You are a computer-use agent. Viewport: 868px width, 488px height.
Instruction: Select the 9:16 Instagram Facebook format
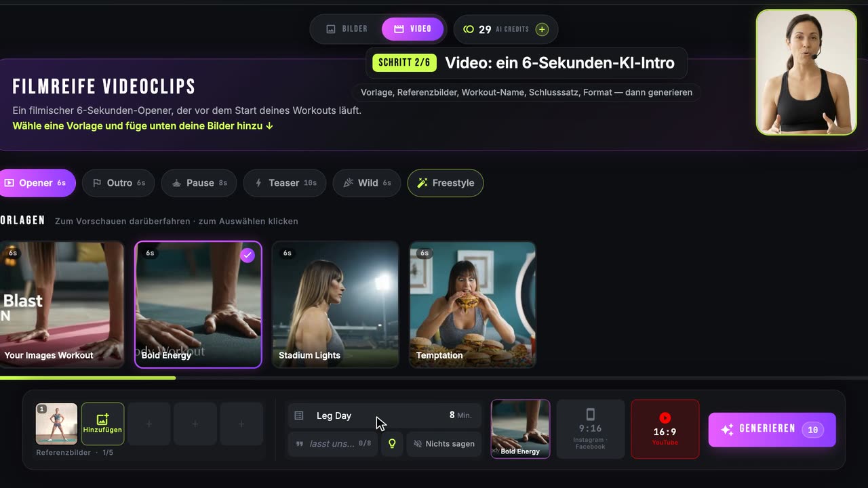click(590, 429)
